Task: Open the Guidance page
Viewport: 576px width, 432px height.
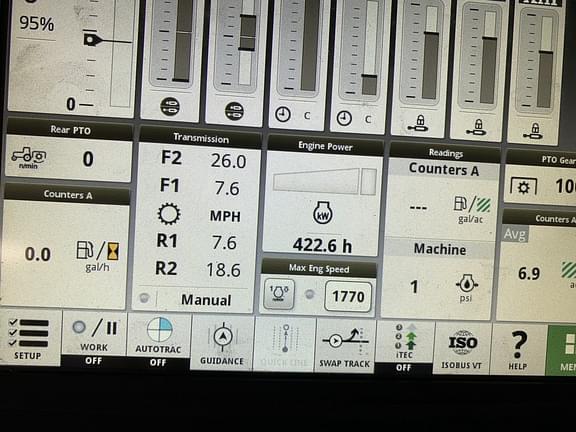Action: (222, 343)
